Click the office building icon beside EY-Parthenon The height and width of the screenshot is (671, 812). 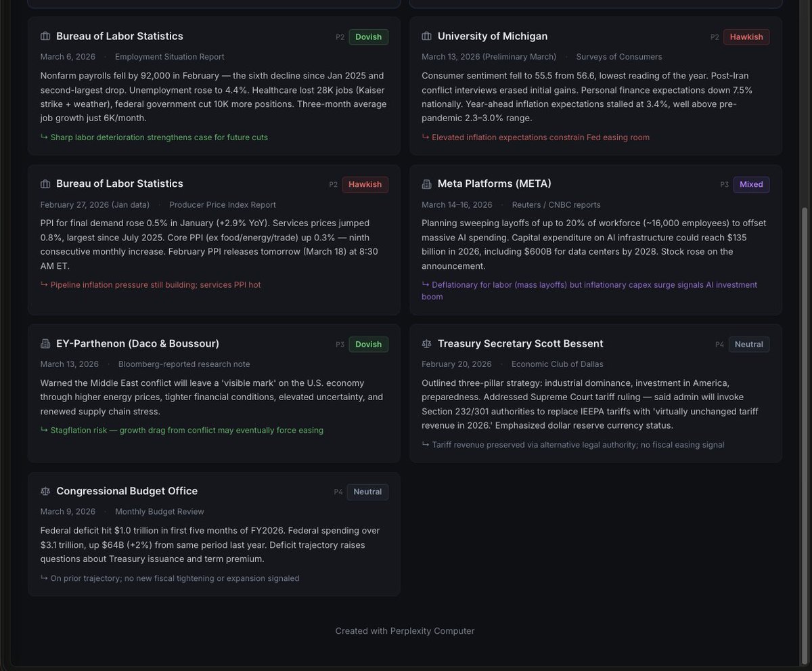45,344
